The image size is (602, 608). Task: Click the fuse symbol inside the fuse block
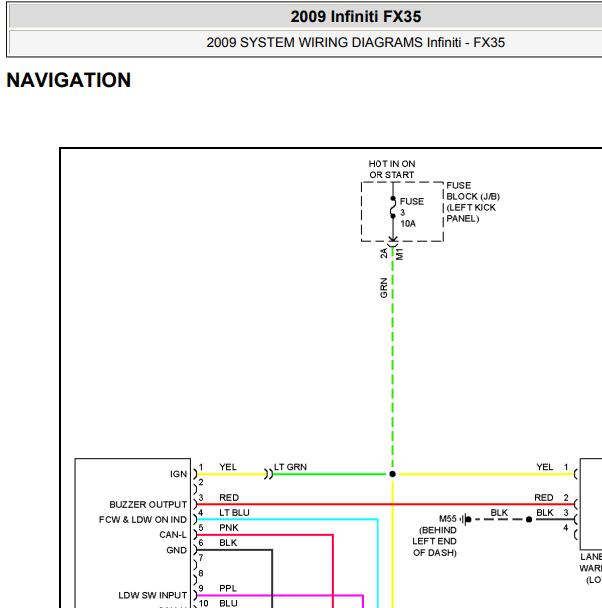click(393, 207)
